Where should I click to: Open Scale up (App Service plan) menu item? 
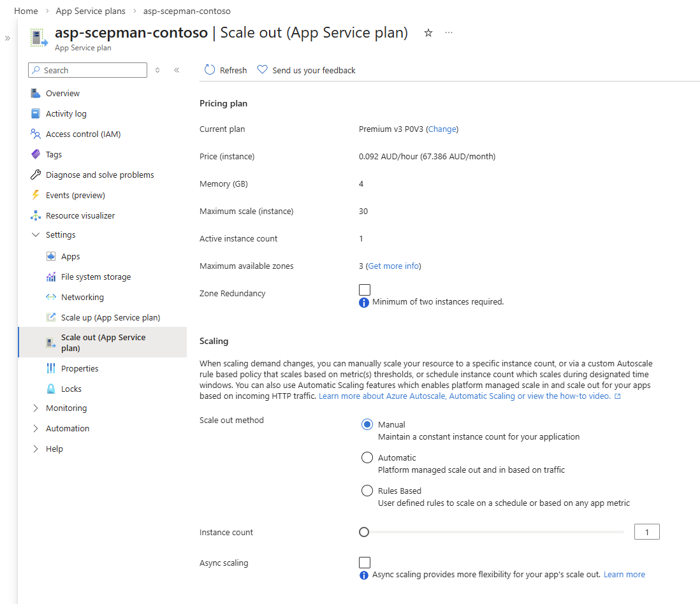coord(110,317)
